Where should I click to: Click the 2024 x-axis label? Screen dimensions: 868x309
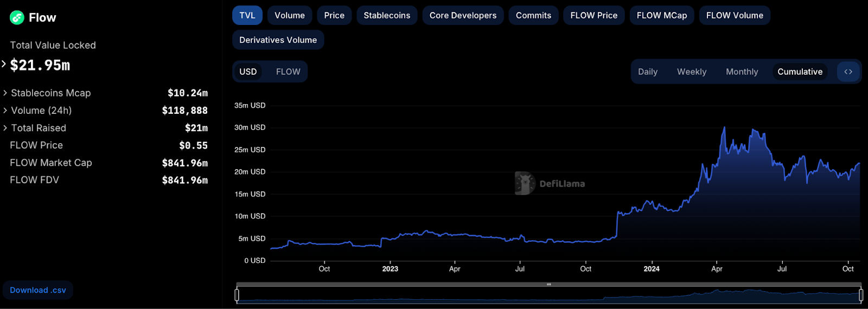(x=652, y=268)
